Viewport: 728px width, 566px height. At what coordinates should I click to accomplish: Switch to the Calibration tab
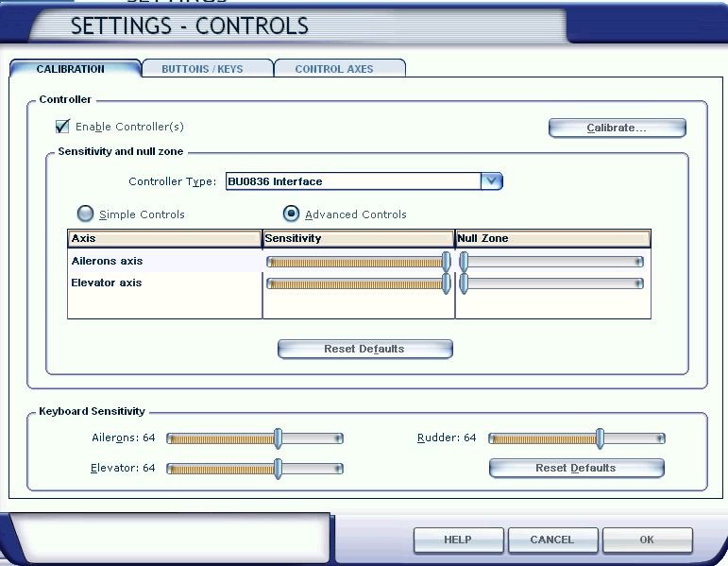pos(76,68)
